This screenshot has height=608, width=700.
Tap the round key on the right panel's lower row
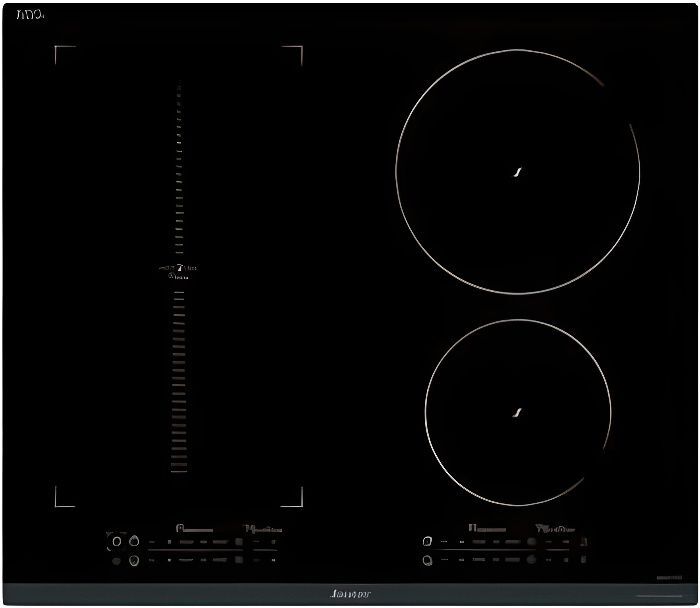[x=531, y=559]
